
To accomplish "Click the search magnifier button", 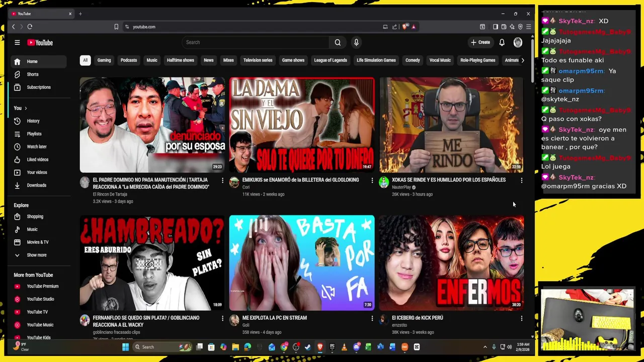I will [x=338, y=42].
